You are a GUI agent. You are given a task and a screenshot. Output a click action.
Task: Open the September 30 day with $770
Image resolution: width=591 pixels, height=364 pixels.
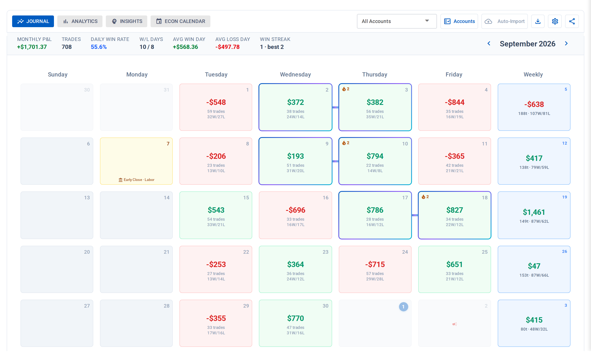[x=295, y=323]
